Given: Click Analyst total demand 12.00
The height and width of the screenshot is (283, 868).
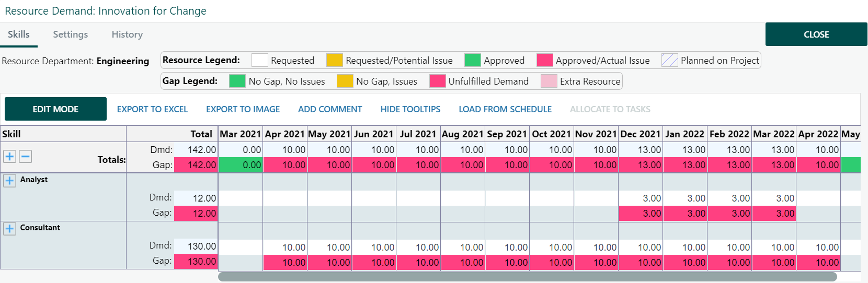Looking at the screenshot, I should tap(196, 198).
